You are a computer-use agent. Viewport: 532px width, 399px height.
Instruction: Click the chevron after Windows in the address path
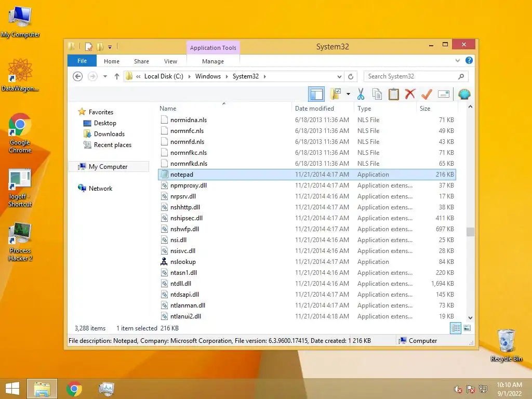point(227,76)
